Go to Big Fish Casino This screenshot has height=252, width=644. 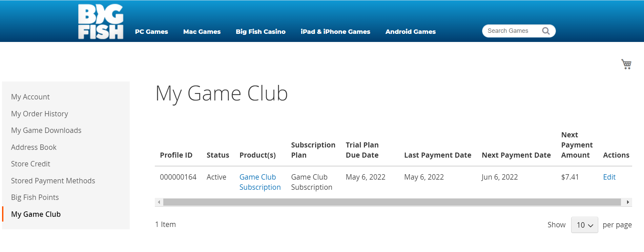click(261, 32)
